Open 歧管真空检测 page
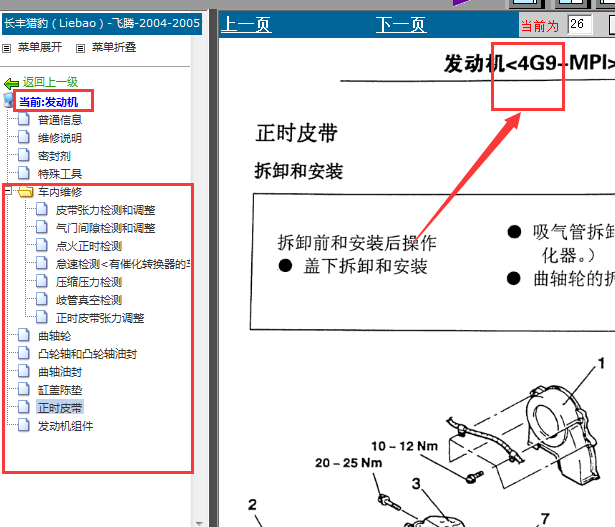This screenshot has height=527, width=615. [x=89, y=300]
